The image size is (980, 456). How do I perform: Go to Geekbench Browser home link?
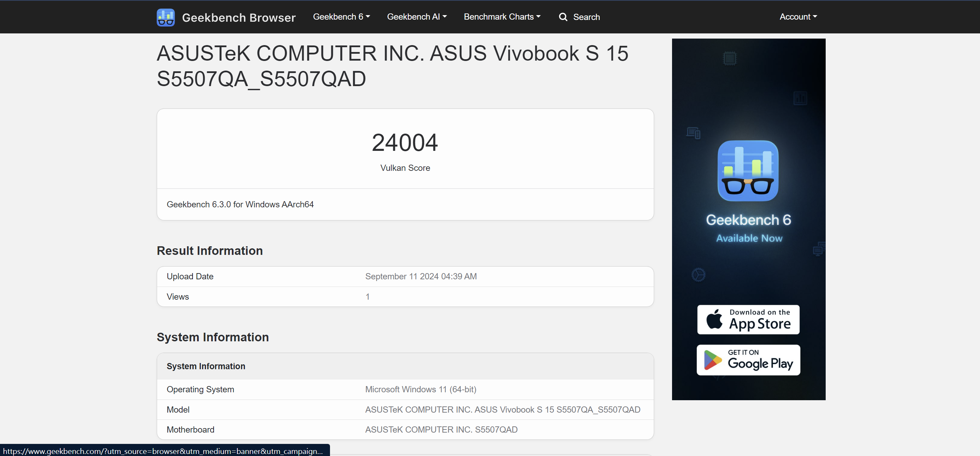[x=238, y=18]
